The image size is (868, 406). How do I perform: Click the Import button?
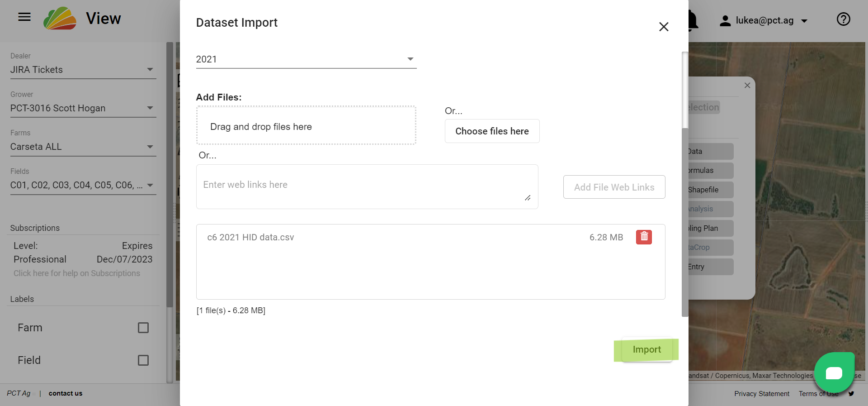point(646,349)
